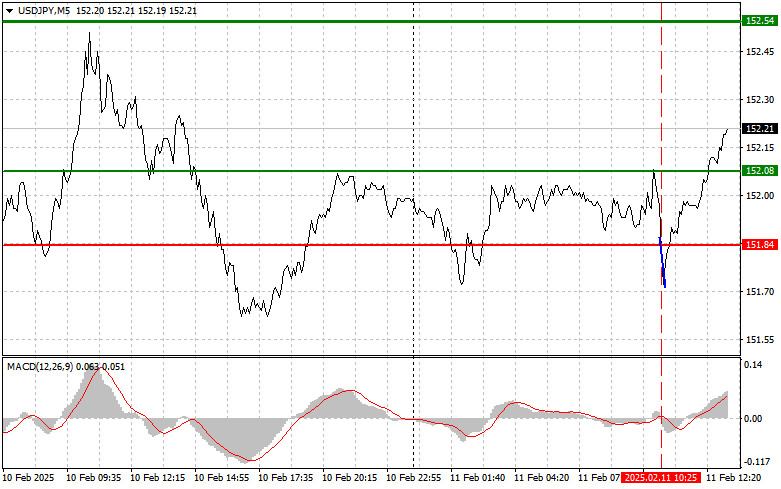Click the 152.45 price scale value
Viewport: 781px width, 489px height.
pos(760,52)
